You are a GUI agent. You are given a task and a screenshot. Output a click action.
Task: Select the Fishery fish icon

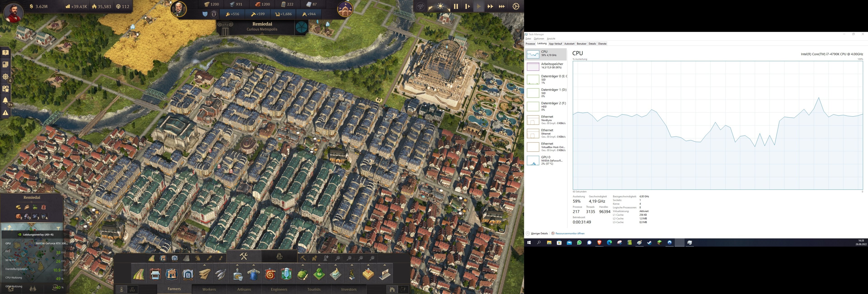221,274
